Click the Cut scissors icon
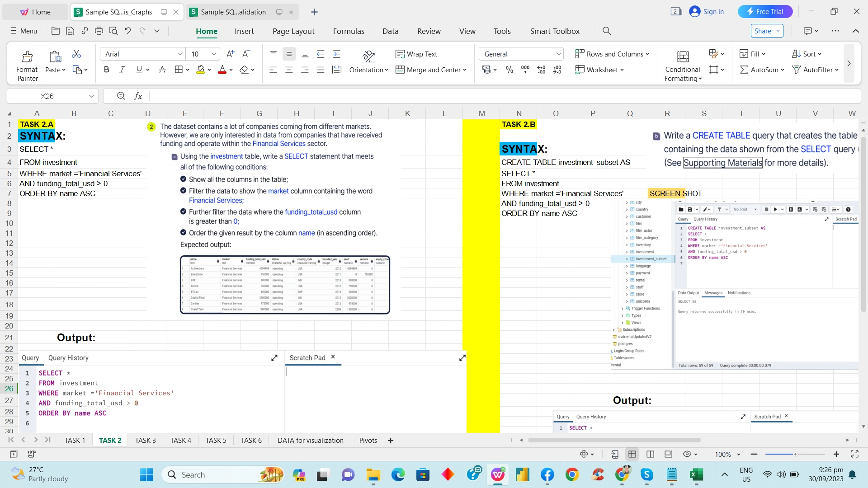This screenshot has width=868, height=488. pos(76,54)
